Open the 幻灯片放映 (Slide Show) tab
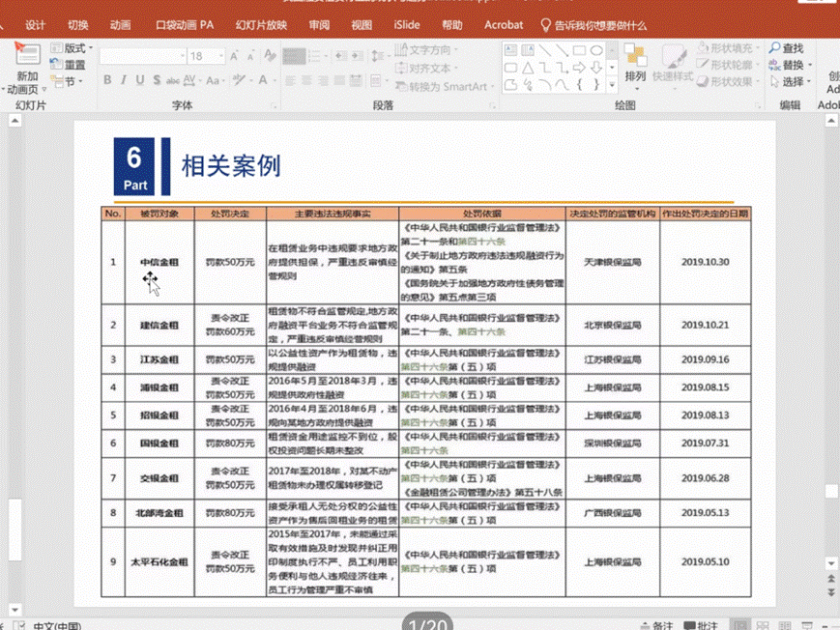Viewport: 840px width, 630px height. [x=261, y=25]
